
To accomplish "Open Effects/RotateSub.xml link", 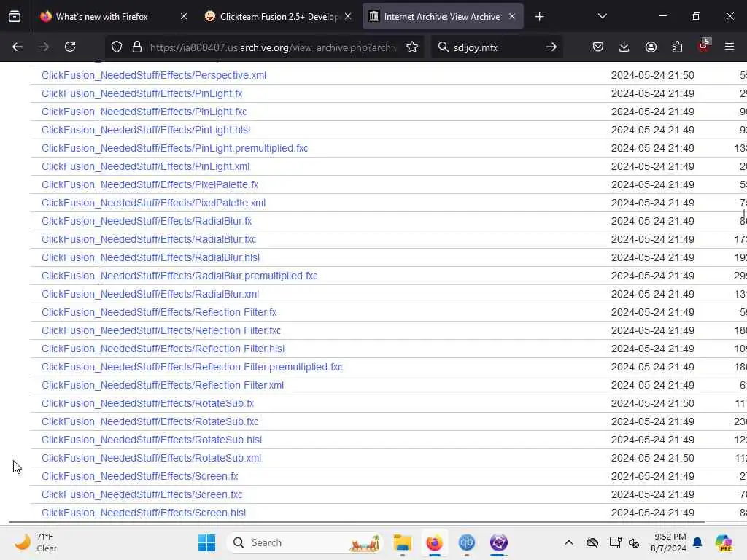I will [x=151, y=458].
